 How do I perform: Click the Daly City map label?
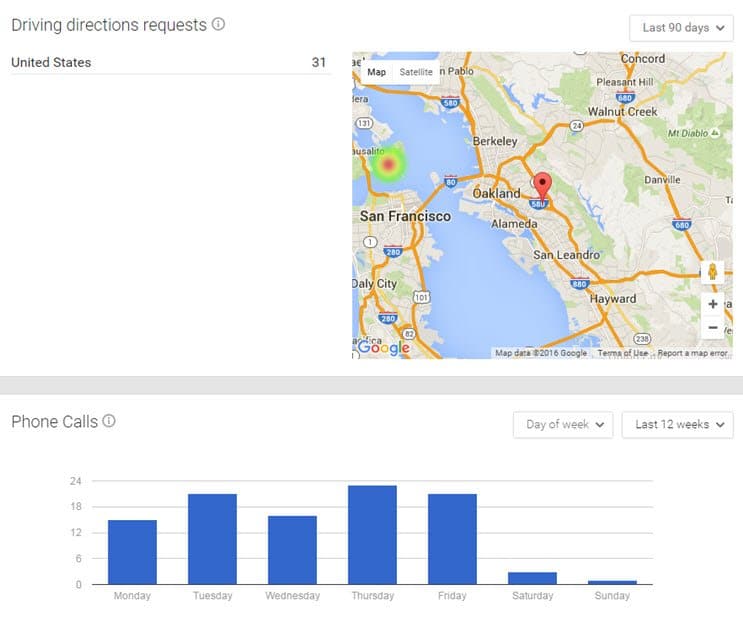[x=375, y=284]
